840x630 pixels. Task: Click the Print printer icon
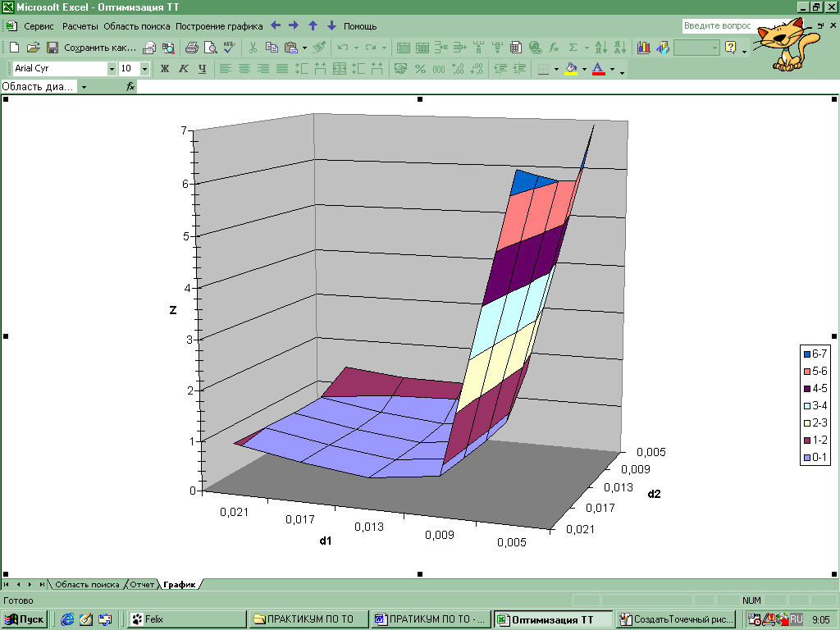(x=191, y=48)
